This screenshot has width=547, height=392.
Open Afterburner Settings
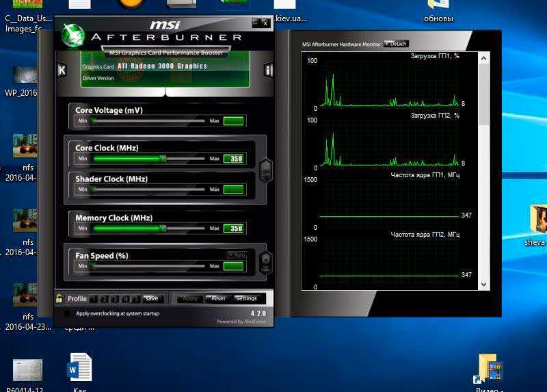pyautogui.click(x=246, y=299)
